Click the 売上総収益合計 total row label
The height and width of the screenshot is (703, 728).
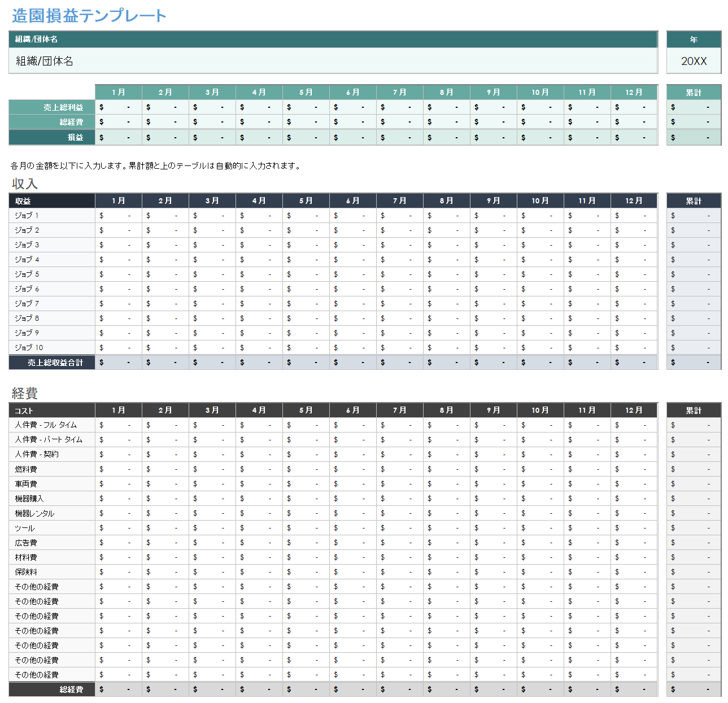[x=52, y=363]
